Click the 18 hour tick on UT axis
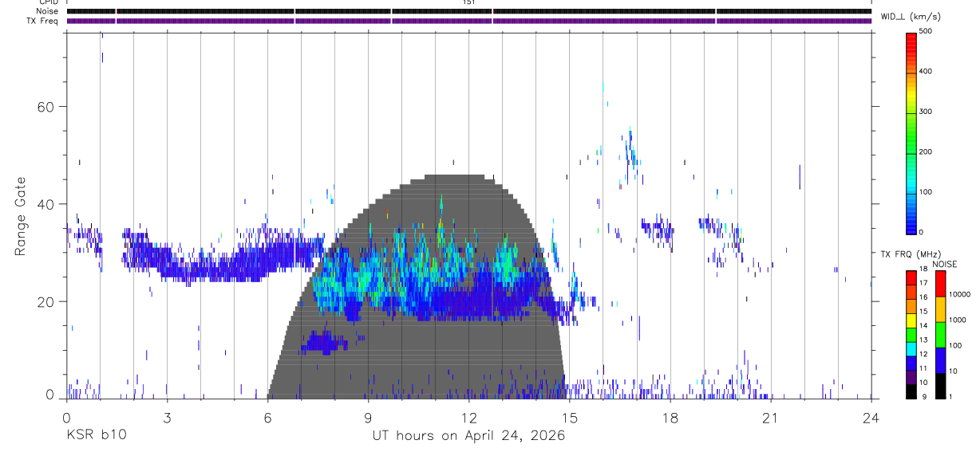The height and width of the screenshot is (452, 980). point(670,417)
